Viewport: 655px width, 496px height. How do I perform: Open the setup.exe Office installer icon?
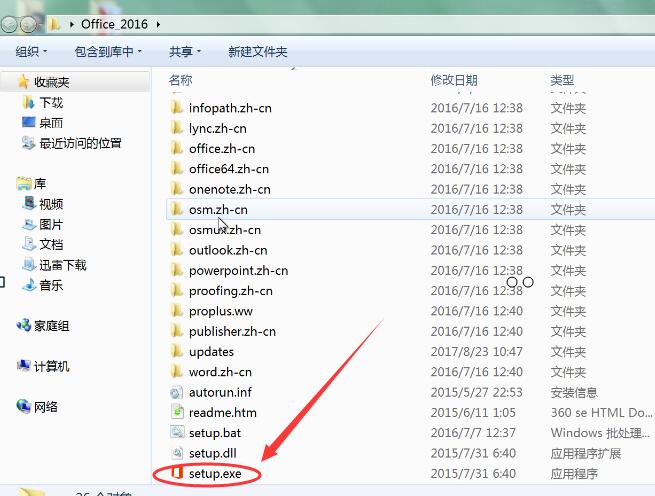pos(176,473)
